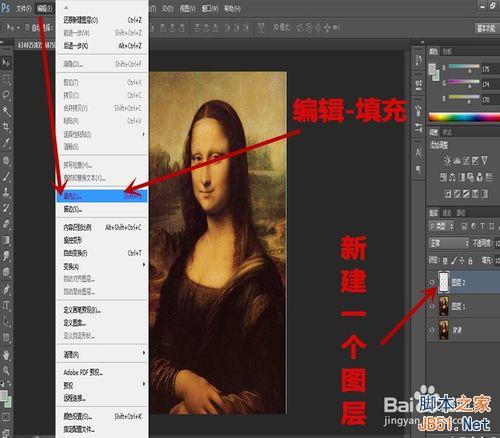Viewport: 500px width, 438px height.
Task: Add a Curves adjustment
Action: coord(466,161)
